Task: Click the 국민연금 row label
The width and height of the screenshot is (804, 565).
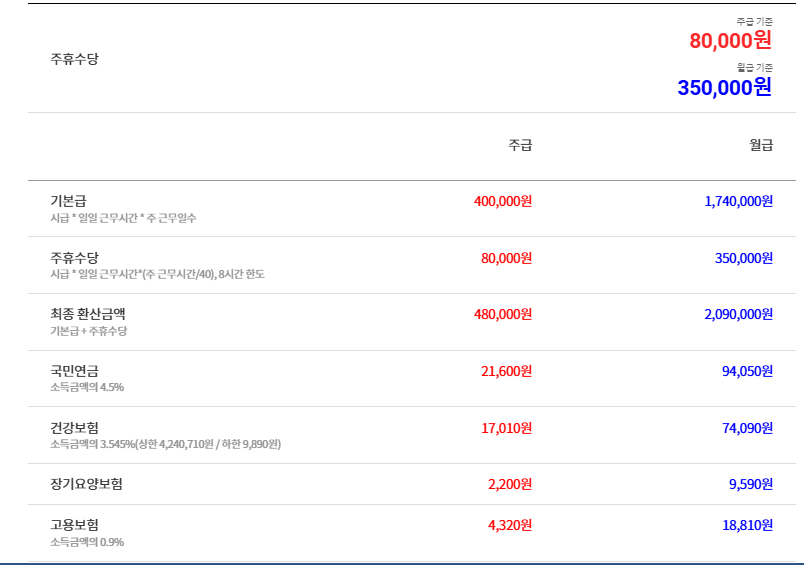Action: click(x=74, y=371)
